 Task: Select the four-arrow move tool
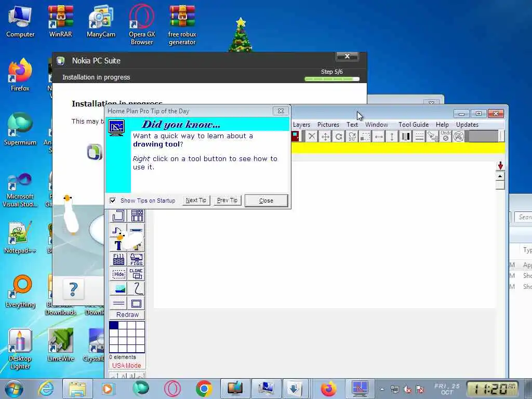coord(325,137)
